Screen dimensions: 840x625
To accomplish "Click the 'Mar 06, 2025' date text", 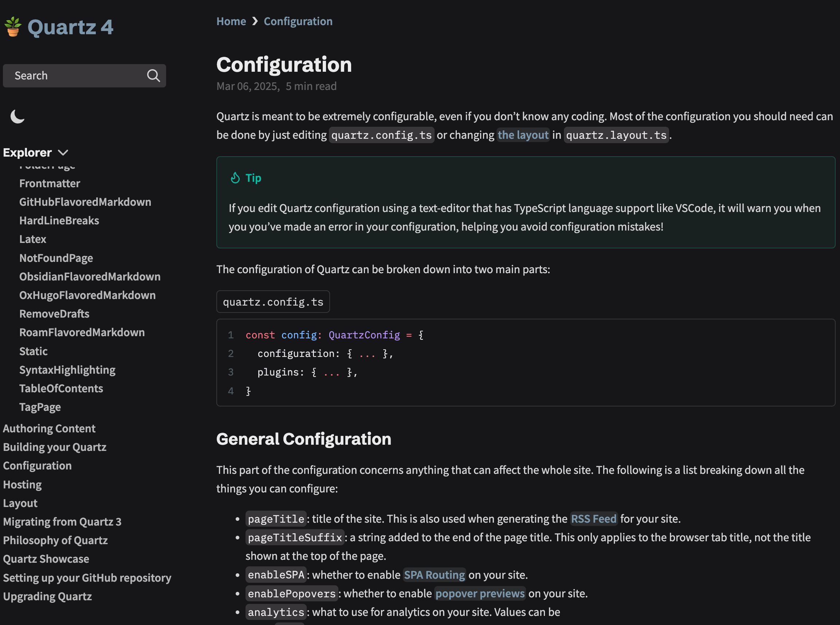I will click(x=247, y=86).
